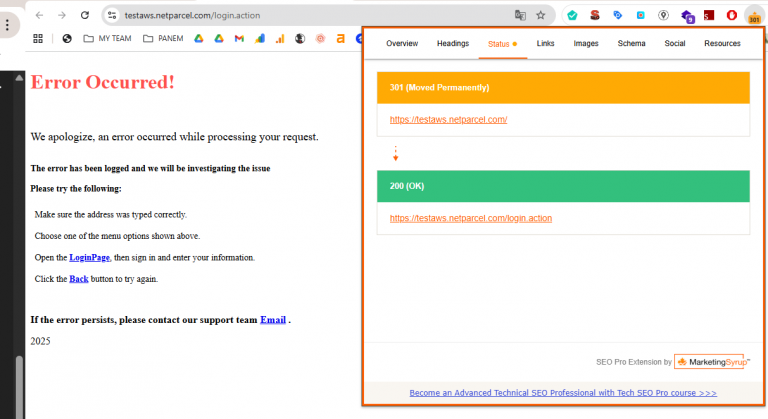This screenshot has height=419, width=768.
Task: Open the https://testaws.netparcel.com/ redirect link
Action: click(449, 119)
